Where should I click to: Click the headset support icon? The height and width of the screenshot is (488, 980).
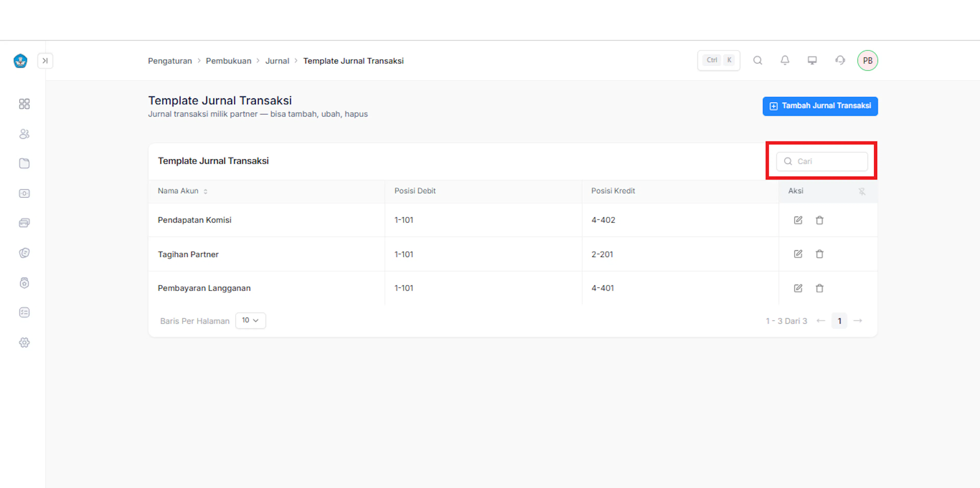(840, 60)
